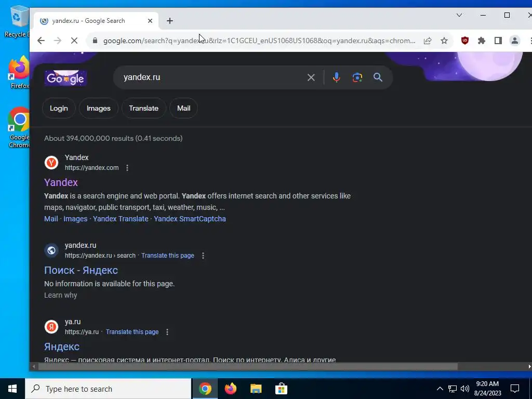Select the Mail filter chip
Viewport: 532px width, 399px height.
tap(183, 108)
